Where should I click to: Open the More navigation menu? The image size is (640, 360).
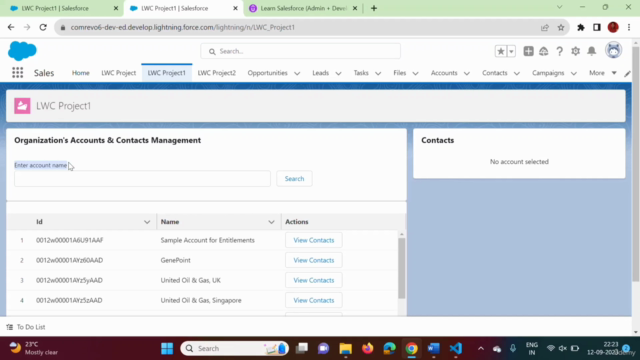[x=602, y=73]
